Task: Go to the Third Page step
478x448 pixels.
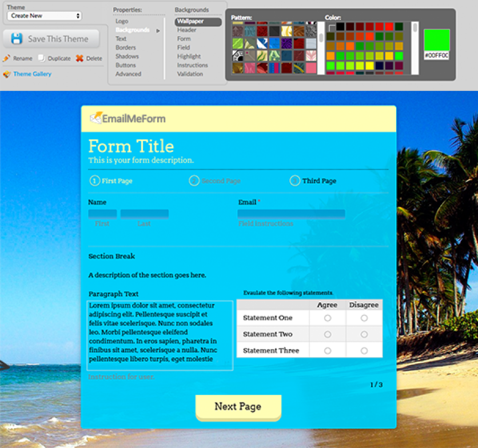Action: pyautogui.click(x=313, y=181)
